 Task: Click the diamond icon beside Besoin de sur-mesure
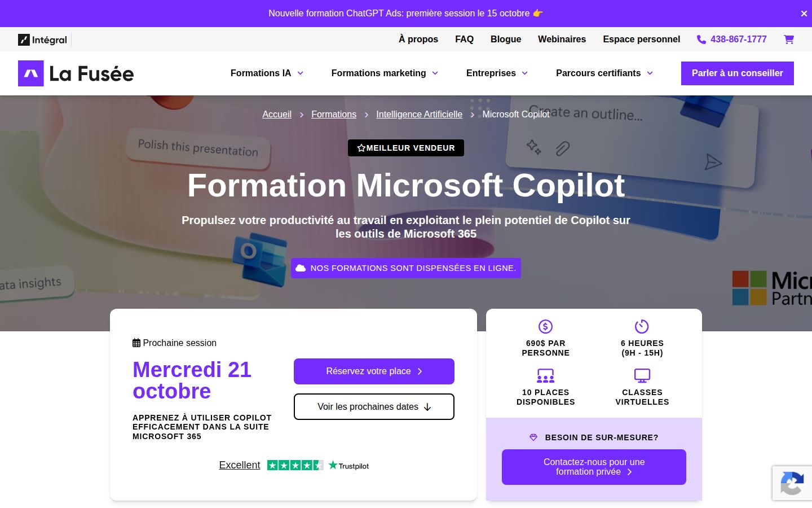(533, 437)
